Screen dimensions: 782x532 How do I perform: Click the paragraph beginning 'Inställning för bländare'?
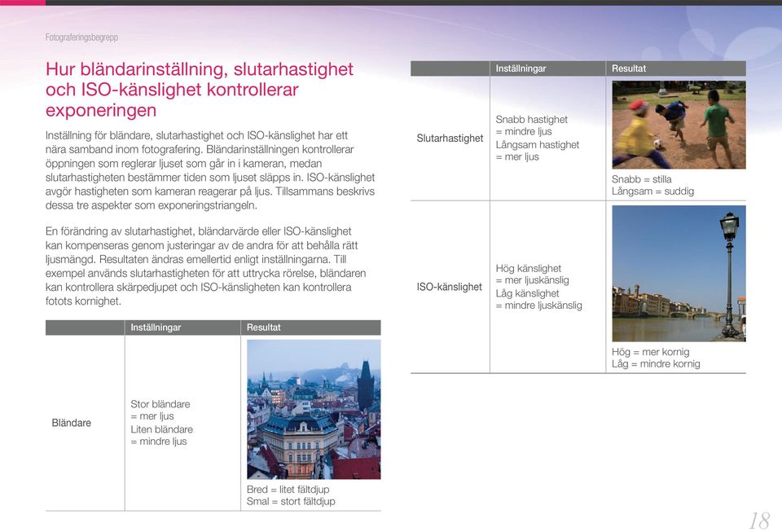(210, 170)
